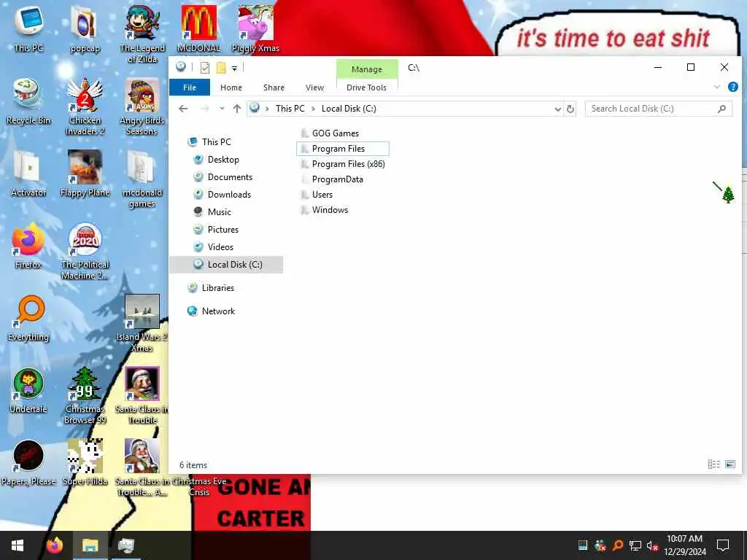Click Local Disk (C:) breadcrumb segment
747x560 pixels.
click(x=349, y=109)
